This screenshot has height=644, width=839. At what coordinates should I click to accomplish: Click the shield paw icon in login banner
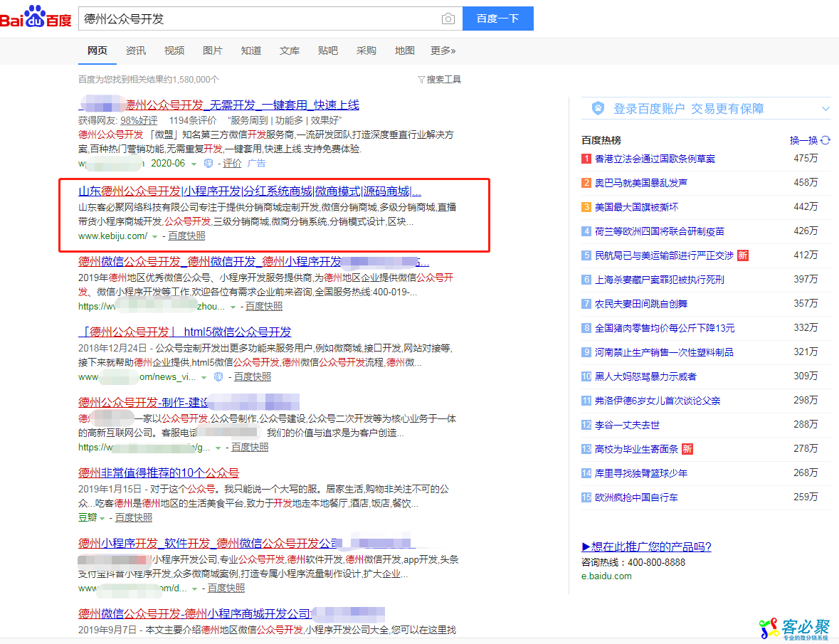pos(598,108)
